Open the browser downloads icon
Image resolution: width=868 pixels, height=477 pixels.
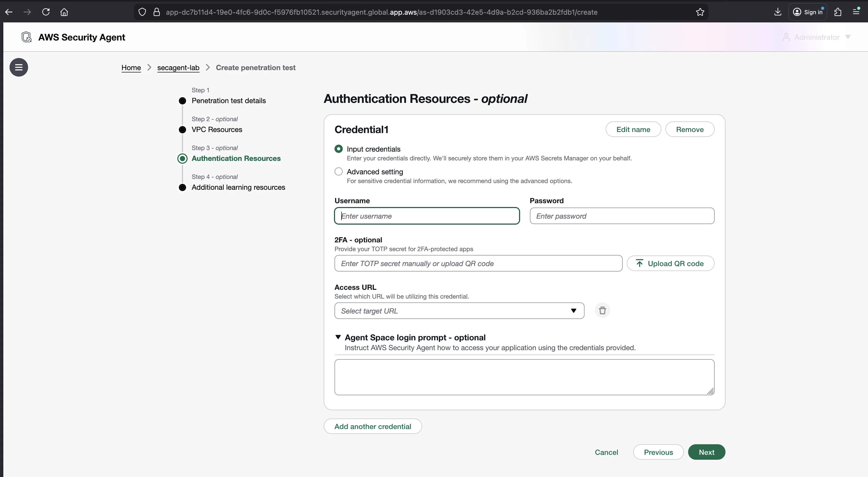pos(777,12)
